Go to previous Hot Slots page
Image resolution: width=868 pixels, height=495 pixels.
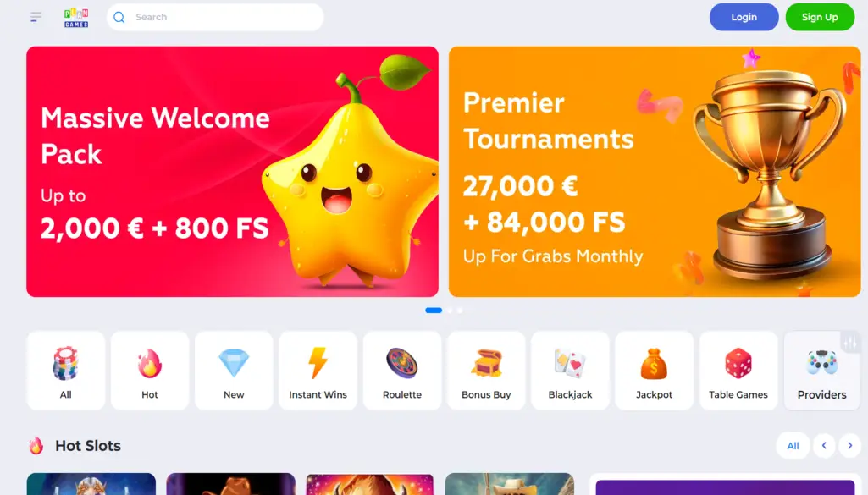[824, 445]
